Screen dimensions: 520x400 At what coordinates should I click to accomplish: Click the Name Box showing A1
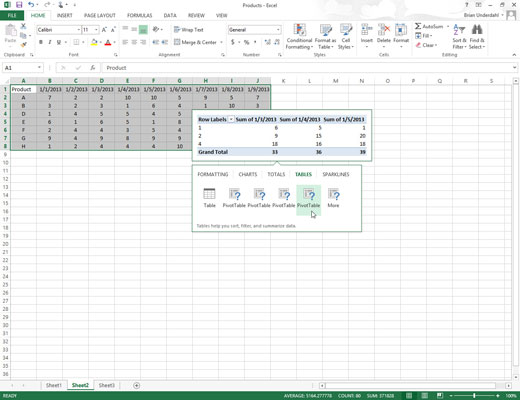coord(23,68)
